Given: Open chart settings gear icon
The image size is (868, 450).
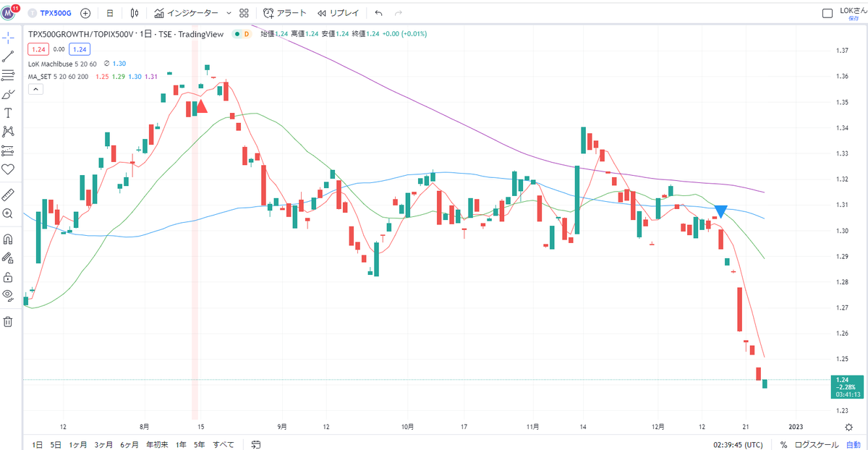Looking at the screenshot, I should [x=848, y=426].
